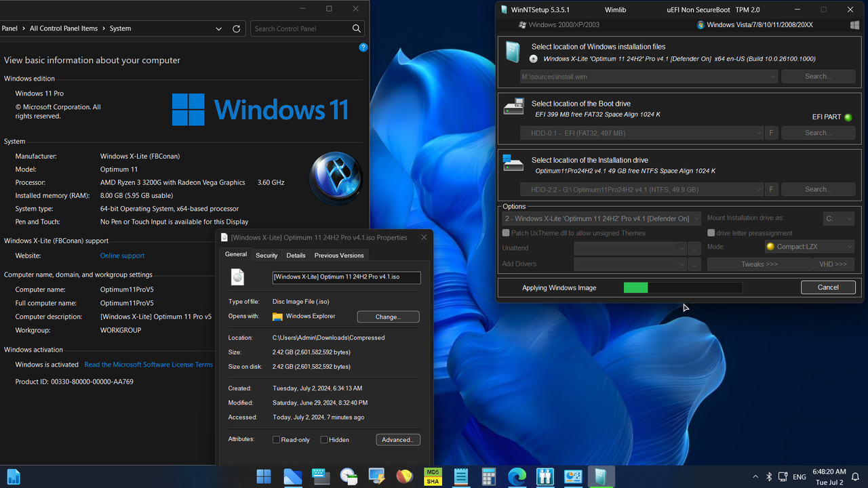
Task: Open Calculator from the taskbar
Action: 488,476
